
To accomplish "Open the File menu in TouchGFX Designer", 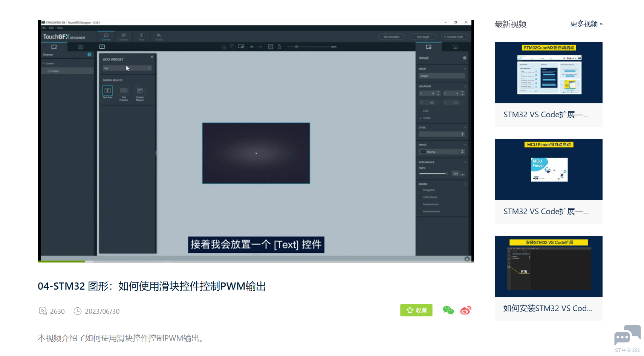I will pos(44,28).
